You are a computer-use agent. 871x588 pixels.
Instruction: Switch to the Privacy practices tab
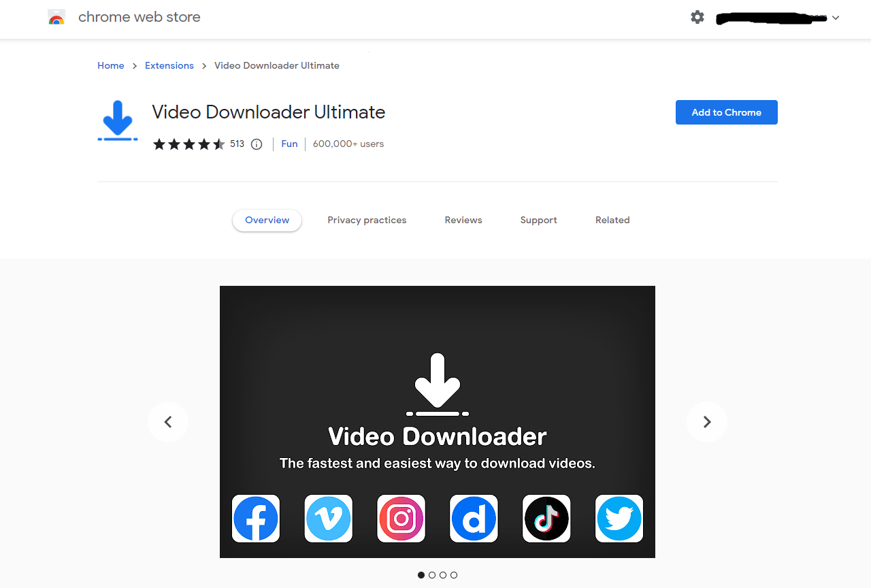(367, 220)
